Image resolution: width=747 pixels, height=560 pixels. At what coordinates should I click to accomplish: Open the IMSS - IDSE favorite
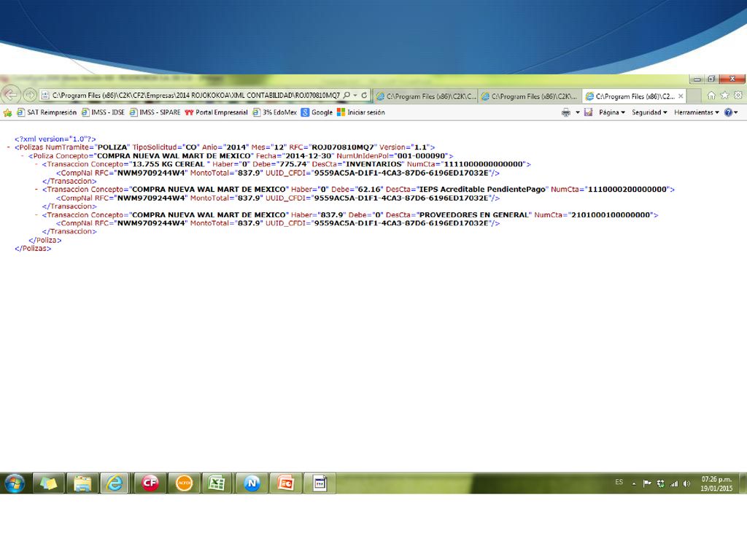103,112
